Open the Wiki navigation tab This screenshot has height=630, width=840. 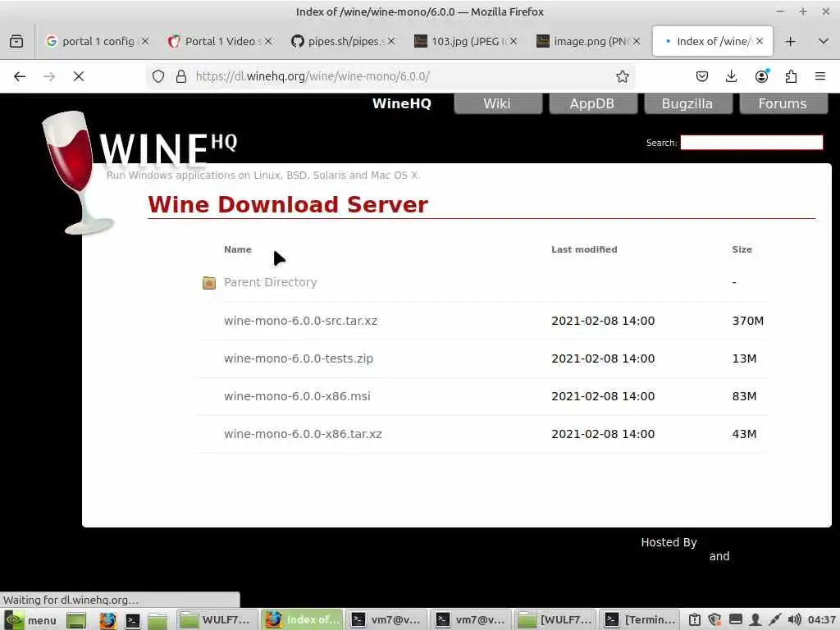pyautogui.click(x=498, y=103)
